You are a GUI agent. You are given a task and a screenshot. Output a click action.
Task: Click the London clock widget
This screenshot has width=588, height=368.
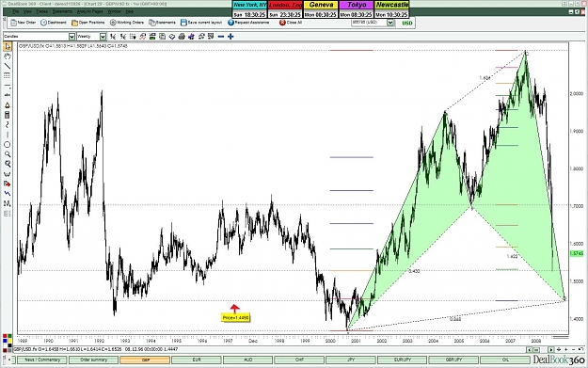[x=285, y=9]
